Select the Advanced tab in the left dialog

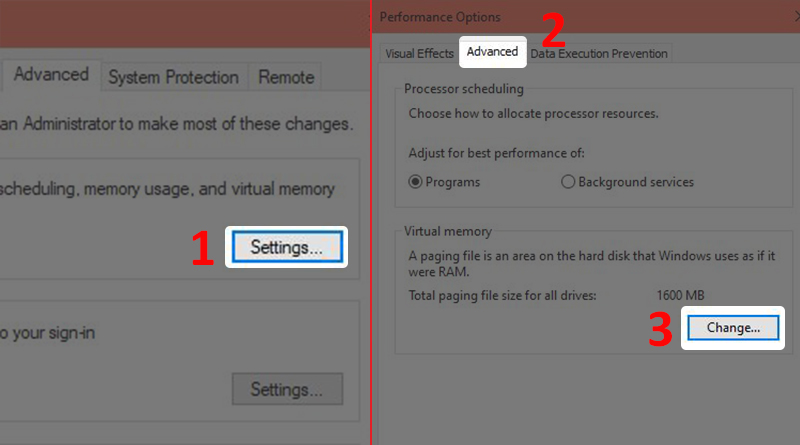[x=51, y=75]
